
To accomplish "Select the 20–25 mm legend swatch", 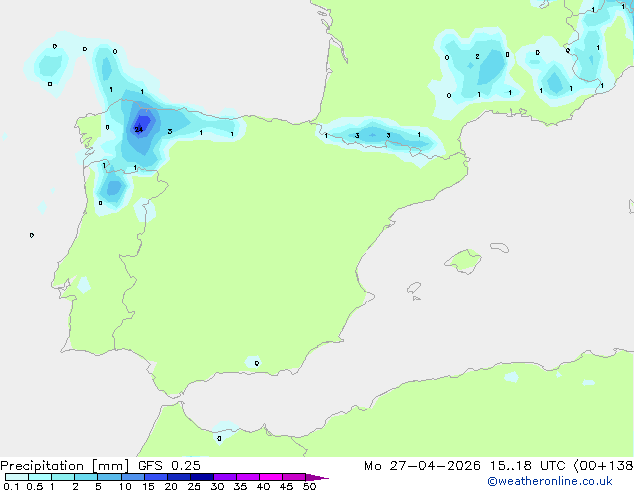I will (x=179, y=477).
